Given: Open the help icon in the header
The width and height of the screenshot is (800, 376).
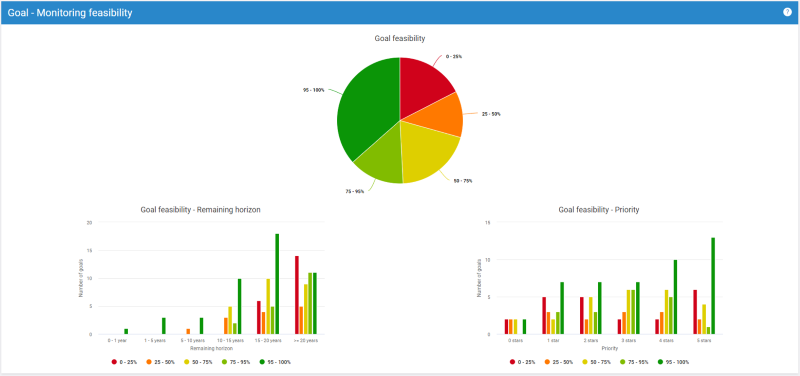Looking at the screenshot, I should [787, 12].
